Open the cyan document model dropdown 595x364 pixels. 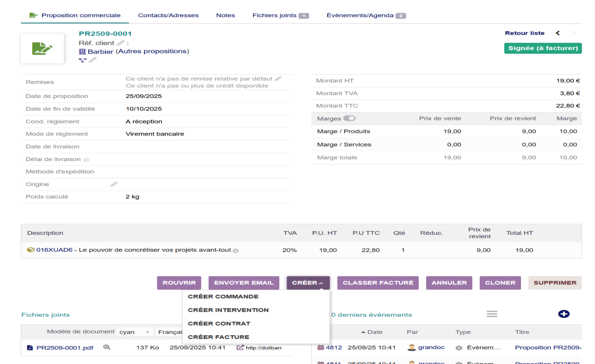click(x=135, y=332)
